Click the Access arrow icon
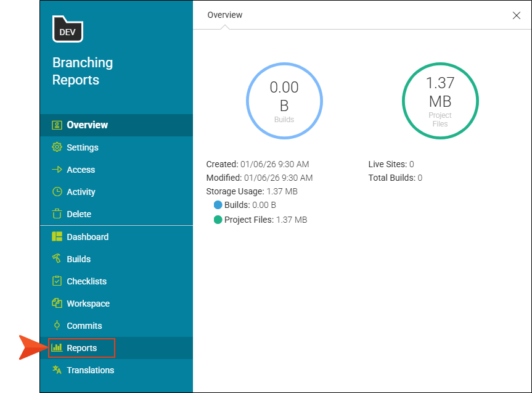Image resolution: width=532 pixels, height=393 pixels. (x=57, y=170)
